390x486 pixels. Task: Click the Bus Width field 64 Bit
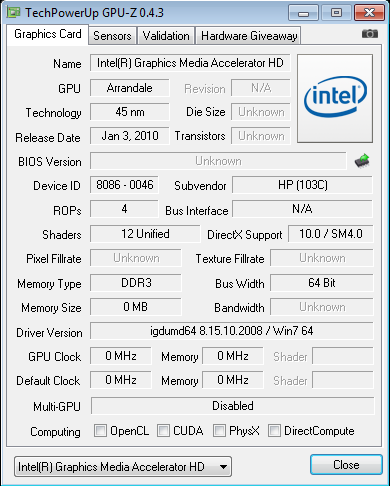click(322, 283)
